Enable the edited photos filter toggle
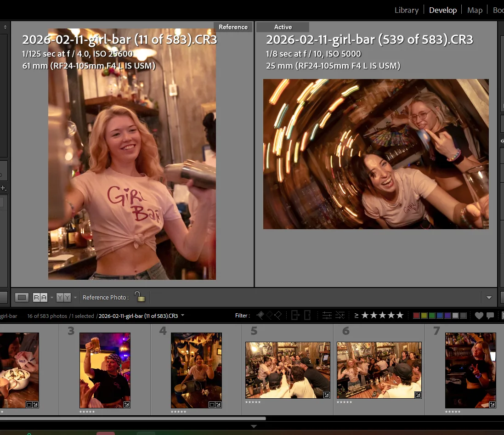The width and height of the screenshot is (504, 435). point(327,315)
